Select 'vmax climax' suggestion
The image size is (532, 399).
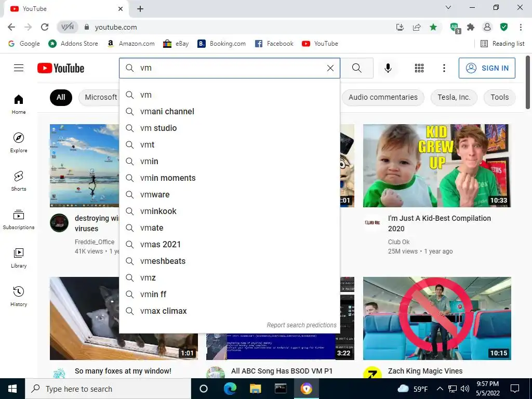[230, 311]
